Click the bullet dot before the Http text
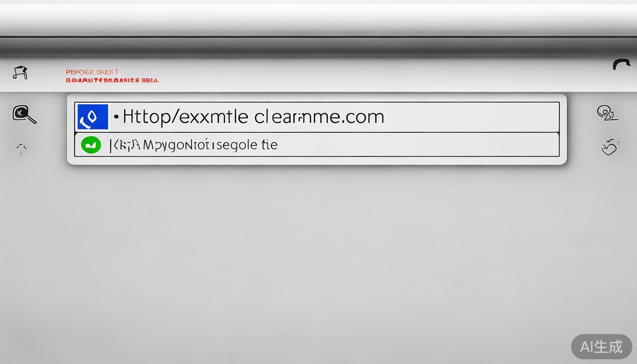Screen dimensions: 637x364 [116, 116]
